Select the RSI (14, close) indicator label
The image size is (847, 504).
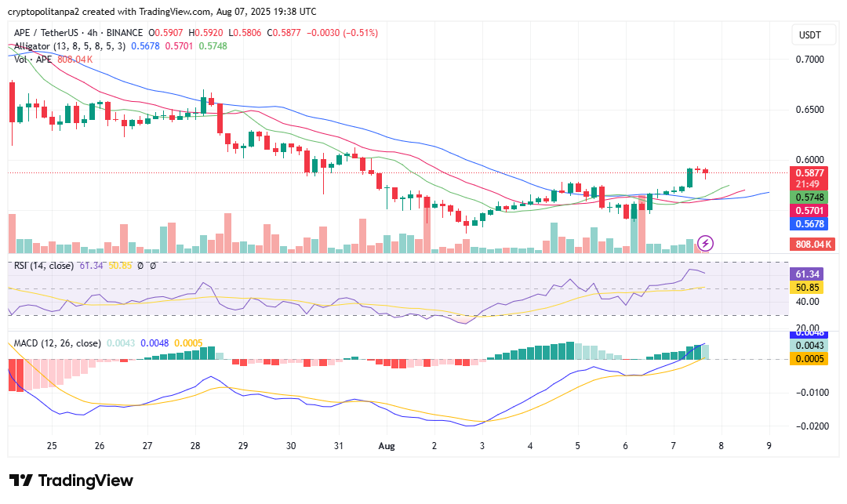(43, 265)
